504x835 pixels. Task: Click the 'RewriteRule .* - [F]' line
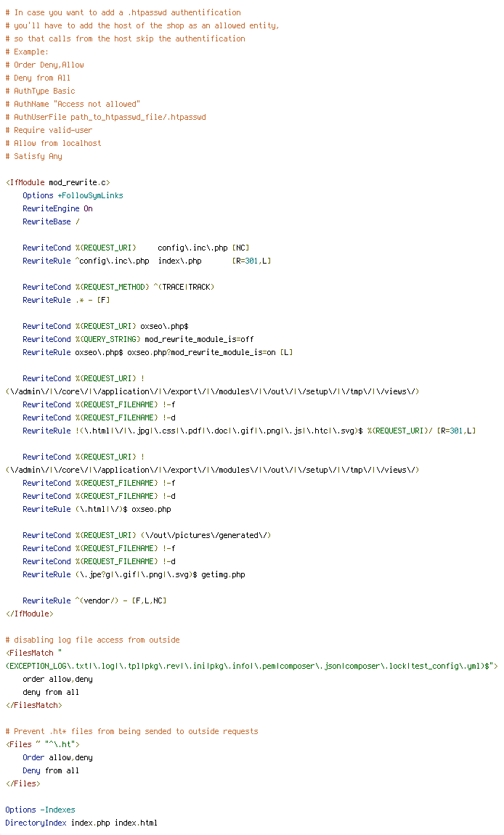point(66,300)
